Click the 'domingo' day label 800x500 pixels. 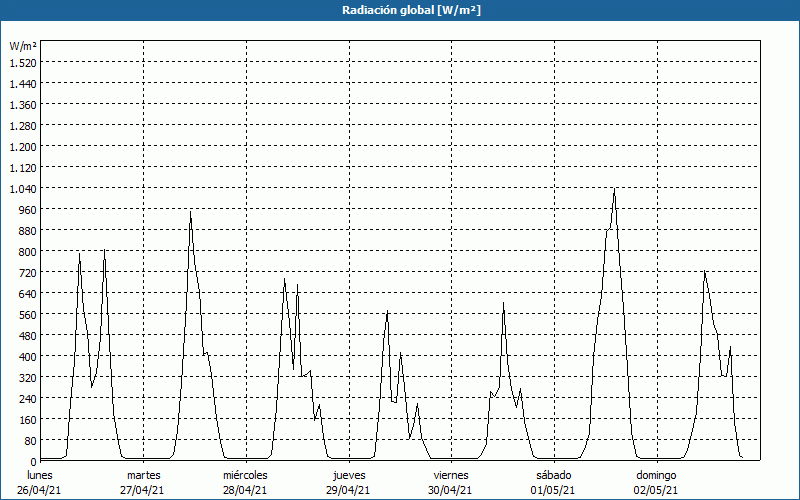656,475
